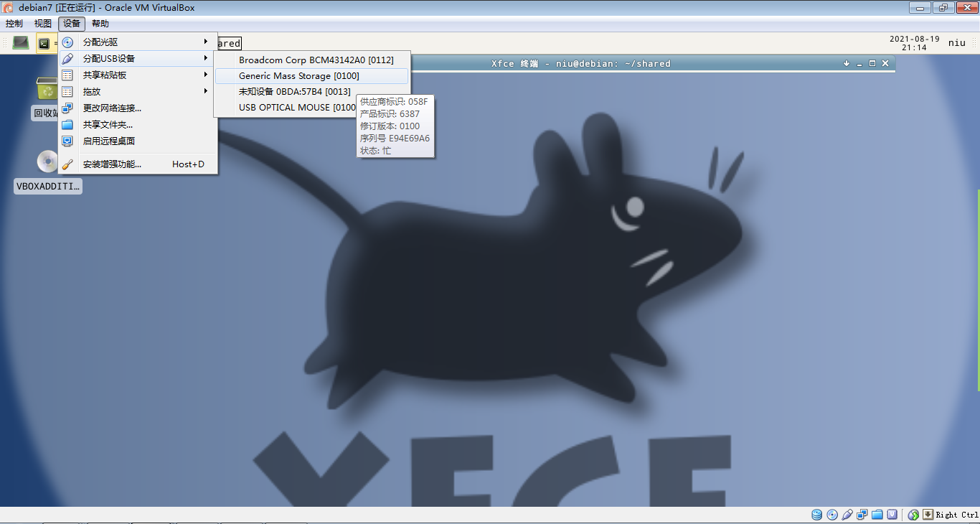Click the mouse integration status icon
The width and height of the screenshot is (980, 524).
tap(913, 515)
